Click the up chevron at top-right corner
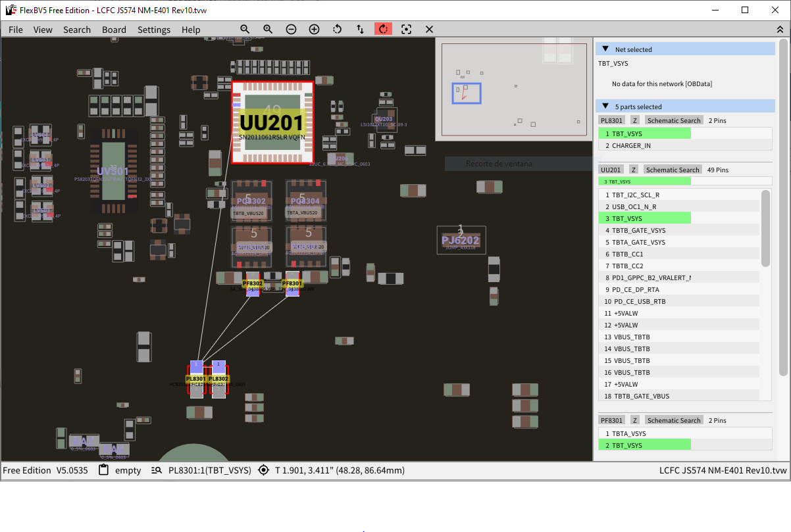This screenshot has width=791, height=532. tap(780, 30)
